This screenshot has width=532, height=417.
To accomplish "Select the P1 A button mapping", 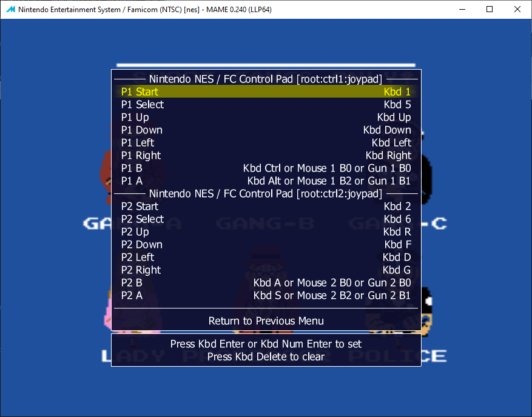I will (x=266, y=181).
